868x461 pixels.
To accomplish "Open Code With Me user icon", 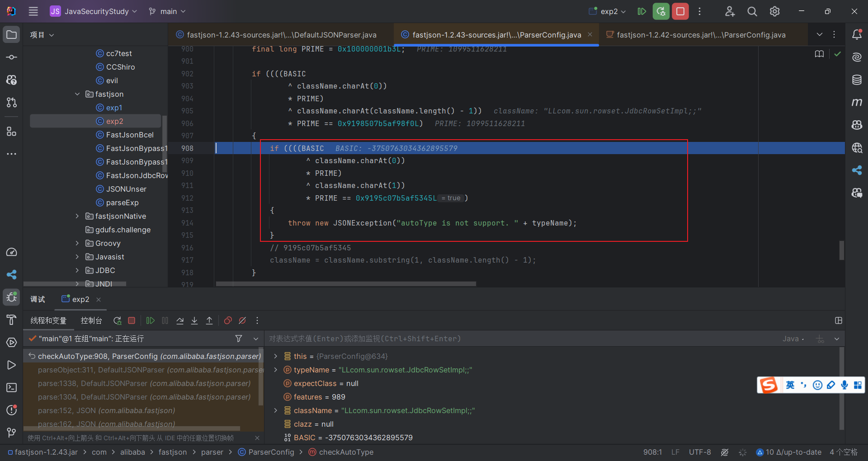I will [730, 11].
